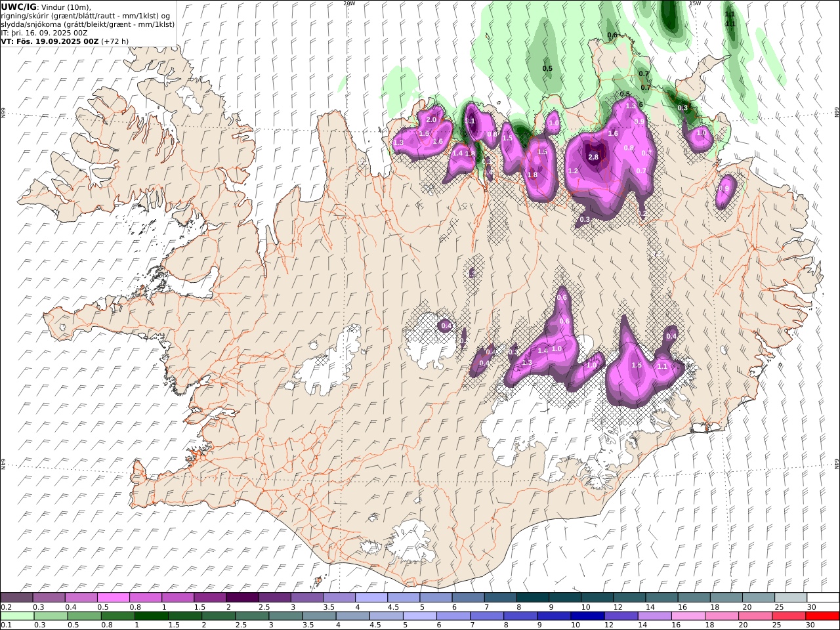Pick the bottom-row green swatch labeled 0.8
The image size is (840, 630).
tap(117, 616)
